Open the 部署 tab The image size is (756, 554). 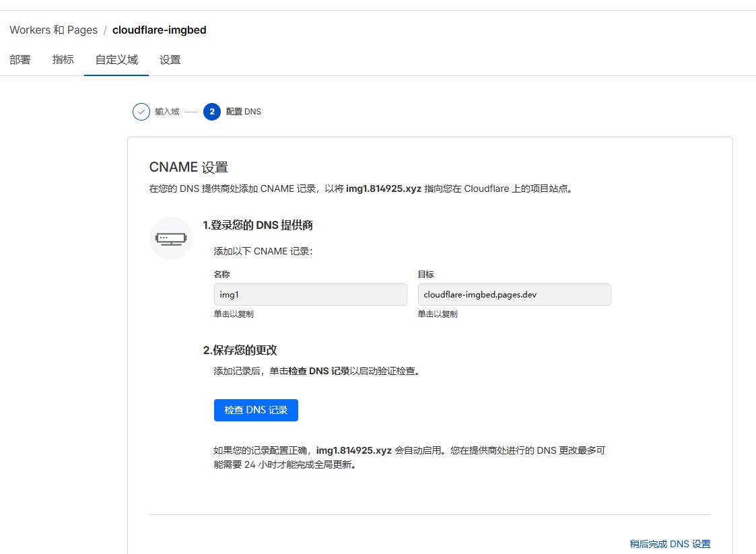[x=20, y=60]
